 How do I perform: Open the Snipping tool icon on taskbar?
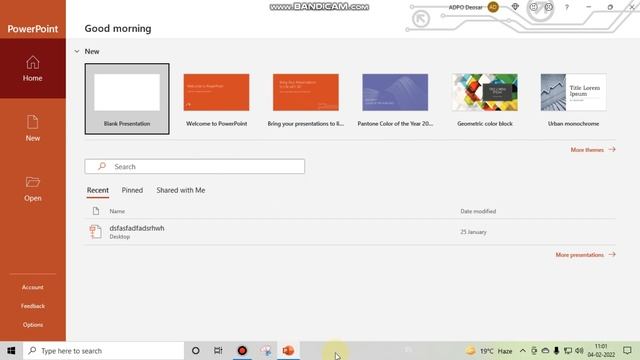266,351
